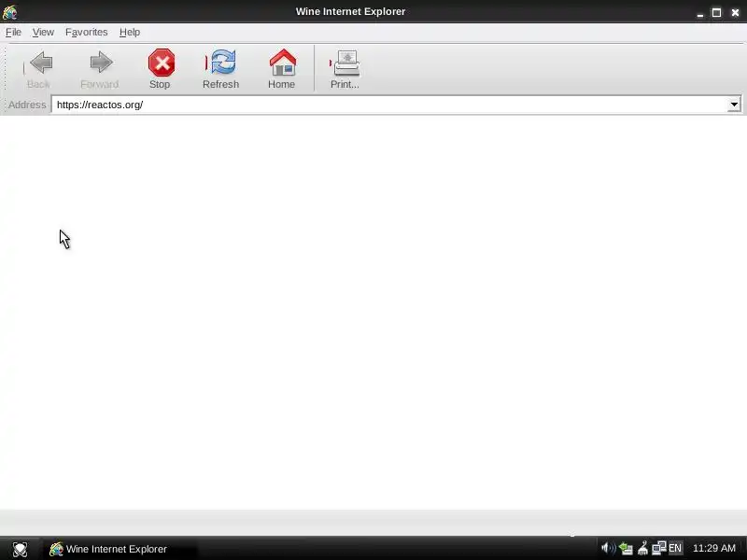This screenshot has width=747, height=560.
Task: Click the EN language indicator
Action: coord(675,548)
